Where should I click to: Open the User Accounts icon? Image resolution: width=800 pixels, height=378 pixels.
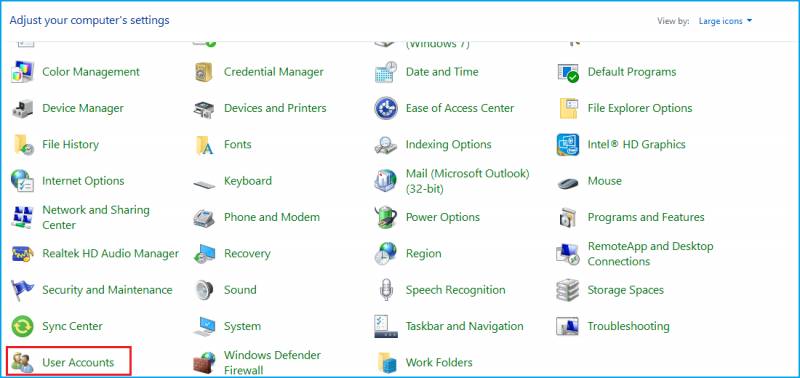tap(22, 363)
